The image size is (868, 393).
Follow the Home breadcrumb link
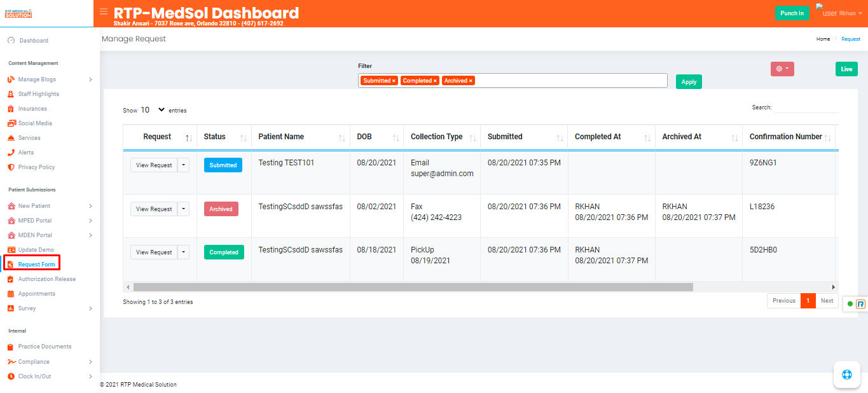(x=823, y=39)
